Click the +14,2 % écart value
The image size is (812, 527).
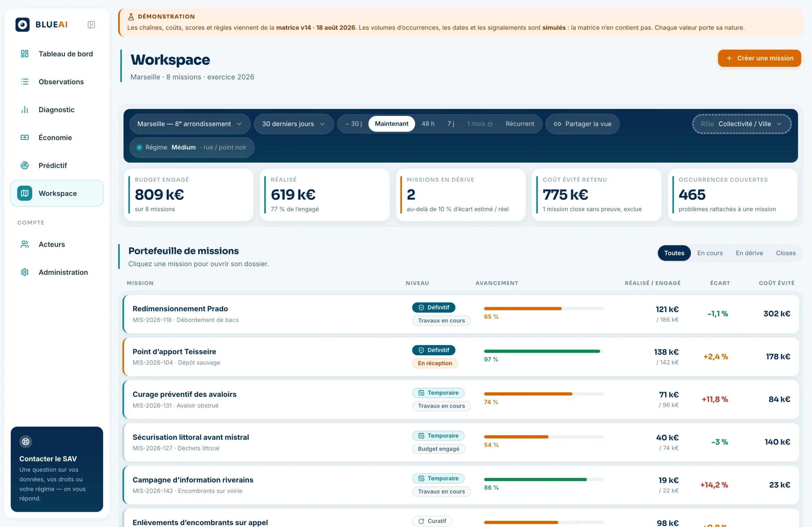click(x=714, y=485)
